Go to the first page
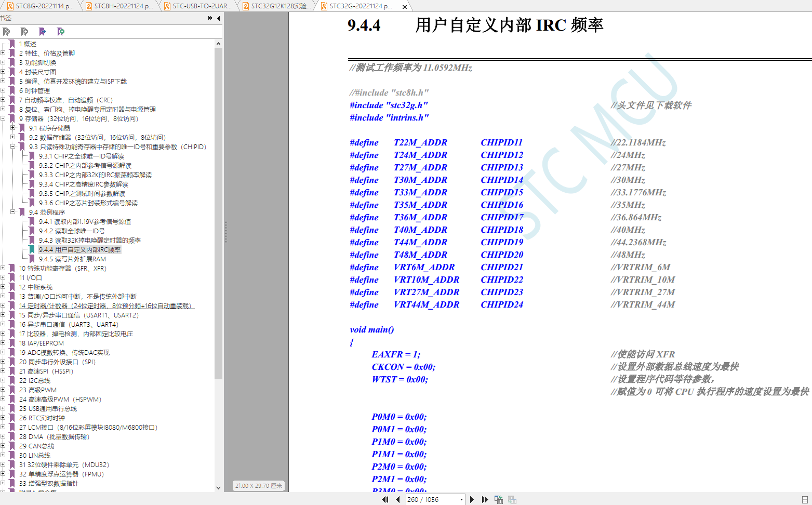Image resolution: width=812 pixels, height=505 pixels. coord(385,499)
